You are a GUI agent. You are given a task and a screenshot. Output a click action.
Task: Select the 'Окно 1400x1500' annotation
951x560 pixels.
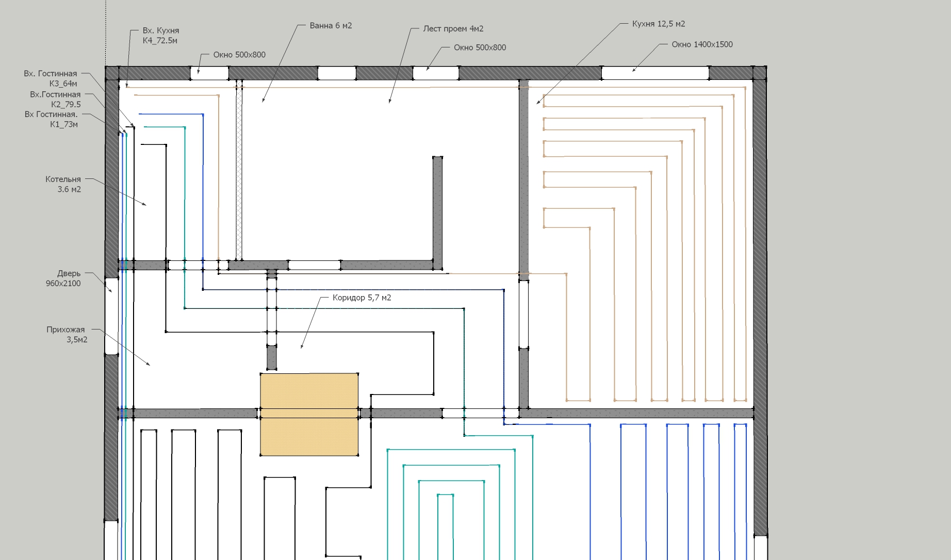[x=702, y=44]
